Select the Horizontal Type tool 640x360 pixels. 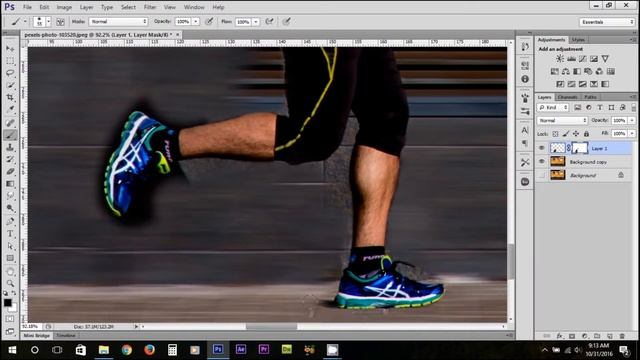coord(10,234)
